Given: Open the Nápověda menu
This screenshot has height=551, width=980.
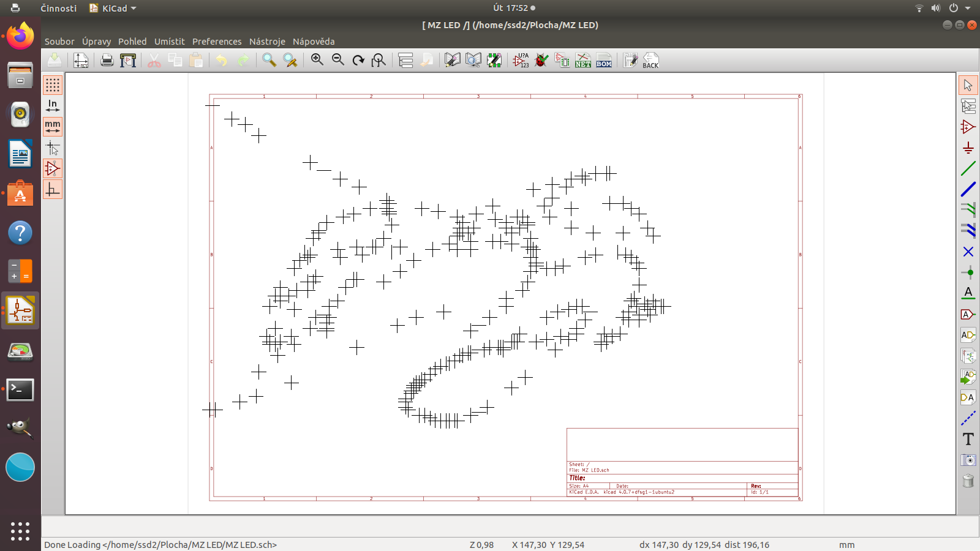Looking at the screenshot, I should point(314,42).
